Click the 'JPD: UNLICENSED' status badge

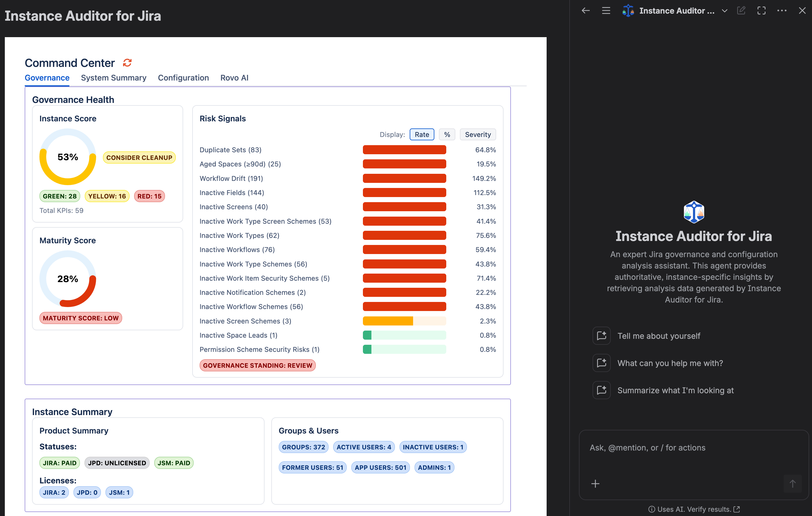[x=117, y=463]
